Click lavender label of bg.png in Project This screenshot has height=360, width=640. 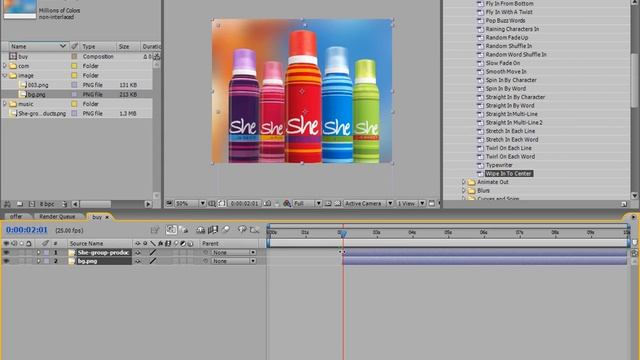[74, 94]
